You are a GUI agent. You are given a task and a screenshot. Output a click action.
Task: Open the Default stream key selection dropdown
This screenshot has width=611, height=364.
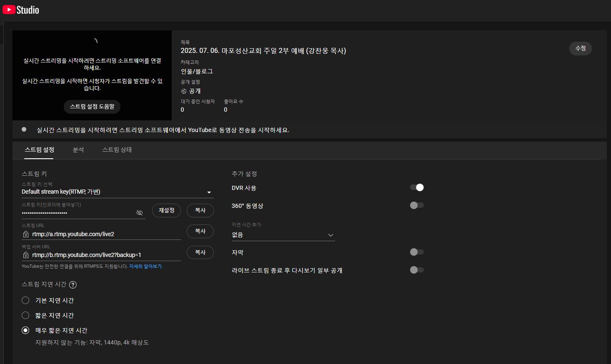tap(117, 192)
